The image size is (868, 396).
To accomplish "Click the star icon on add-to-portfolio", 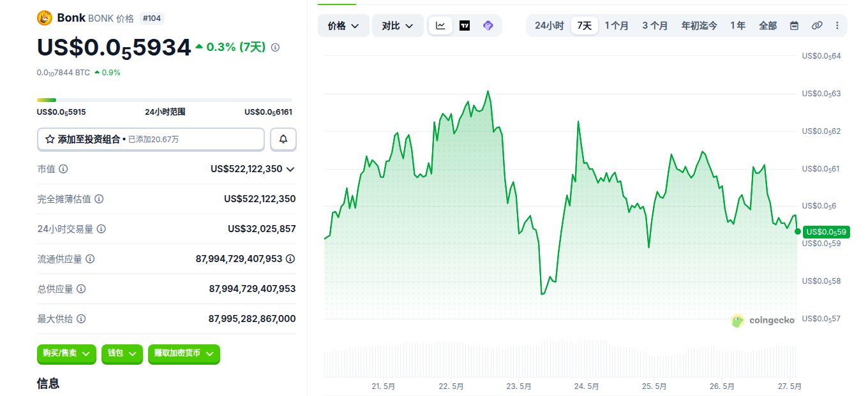I will click(50, 139).
